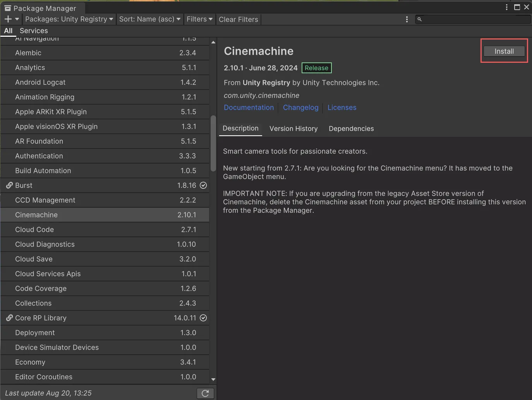Click the Burst package link icon
Viewport: 532px width, 400px height.
click(x=9, y=185)
